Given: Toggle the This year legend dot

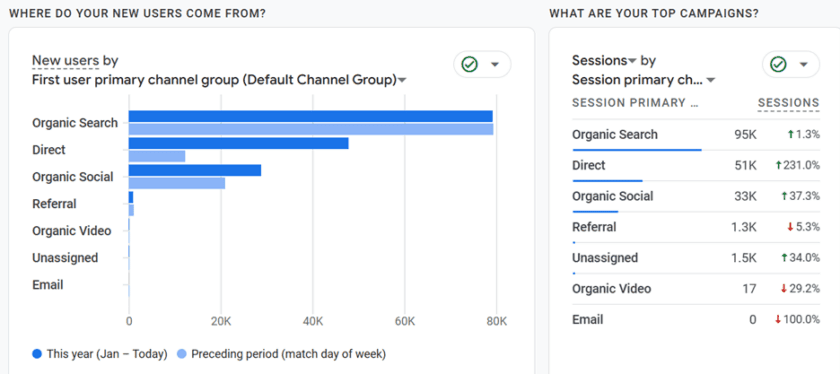Looking at the screenshot, I should [37, 354].
